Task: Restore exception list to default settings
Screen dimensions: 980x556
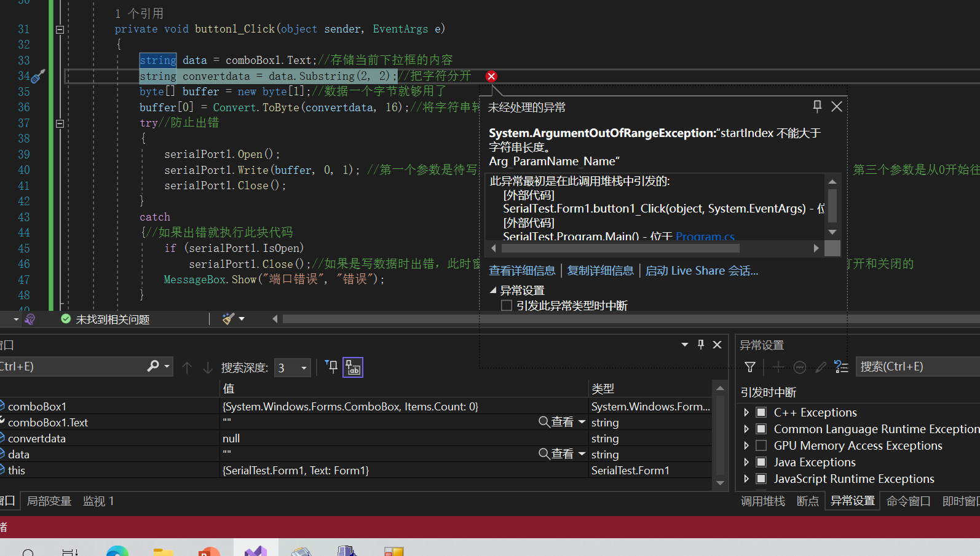Action: pyautogui.click(x=841, y=367)
